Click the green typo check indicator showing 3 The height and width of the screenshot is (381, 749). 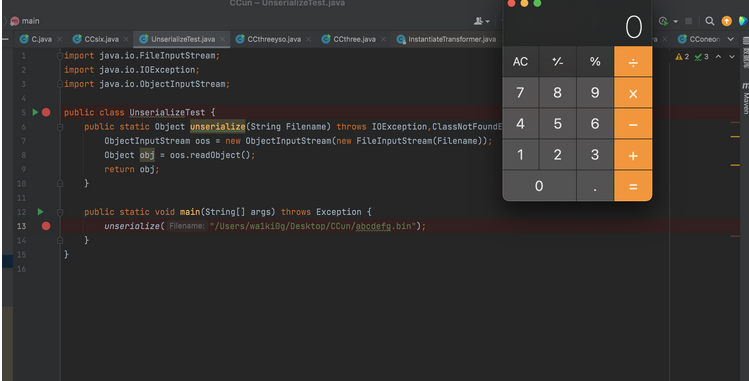[701, 57]
